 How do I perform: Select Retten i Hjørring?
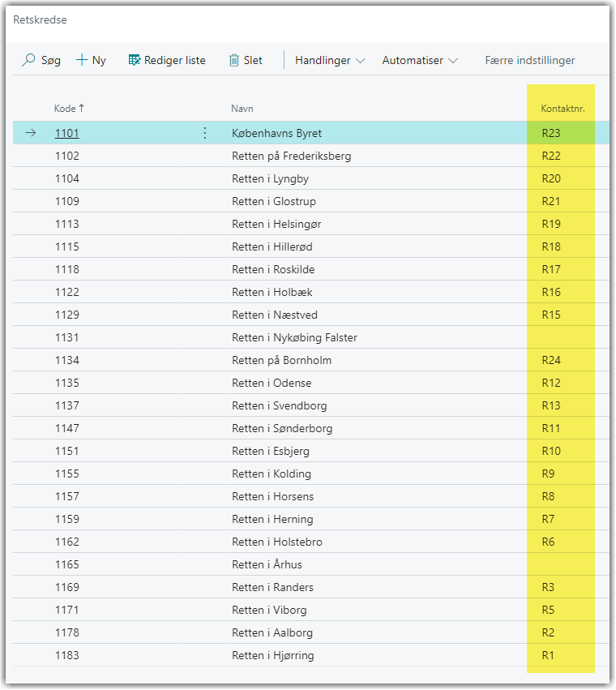point(273,655)
